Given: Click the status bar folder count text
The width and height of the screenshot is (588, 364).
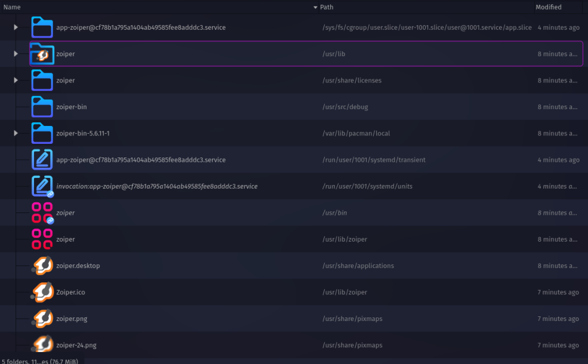Looking at the screenshot, I should click(x=39, y=360).
